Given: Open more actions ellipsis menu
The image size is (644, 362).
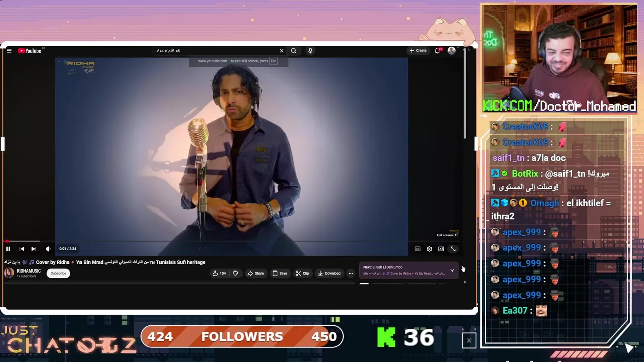Looking at the screenshot, I should (x=351, y=273).
